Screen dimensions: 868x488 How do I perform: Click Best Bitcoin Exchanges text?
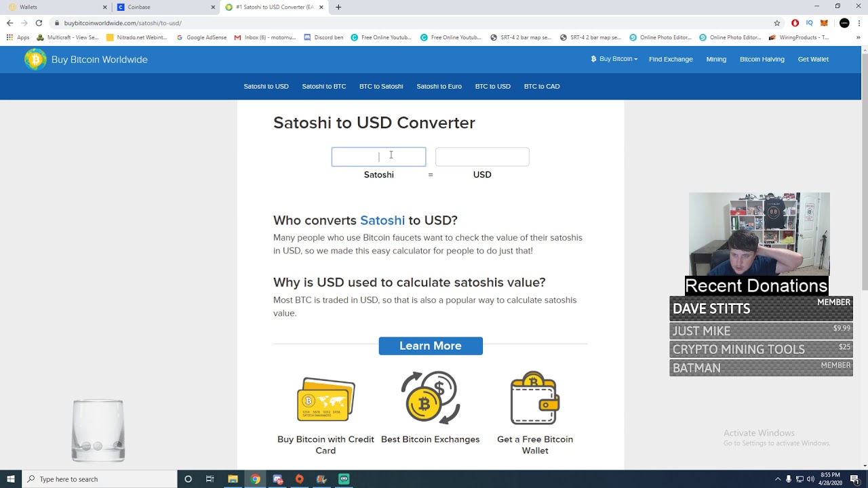click(x=431, y=439)
